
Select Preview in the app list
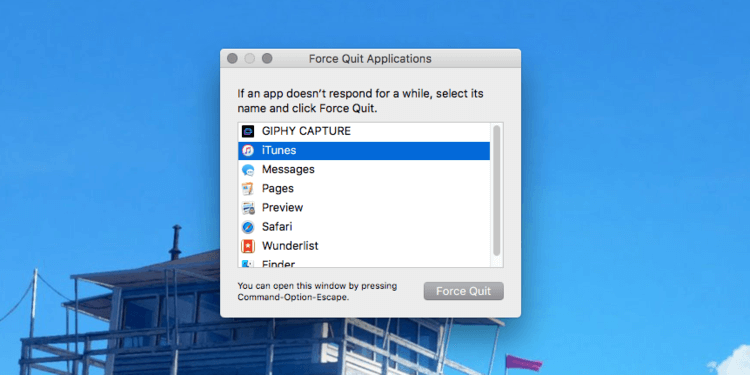pyautogui.click(x=282, y=208)
